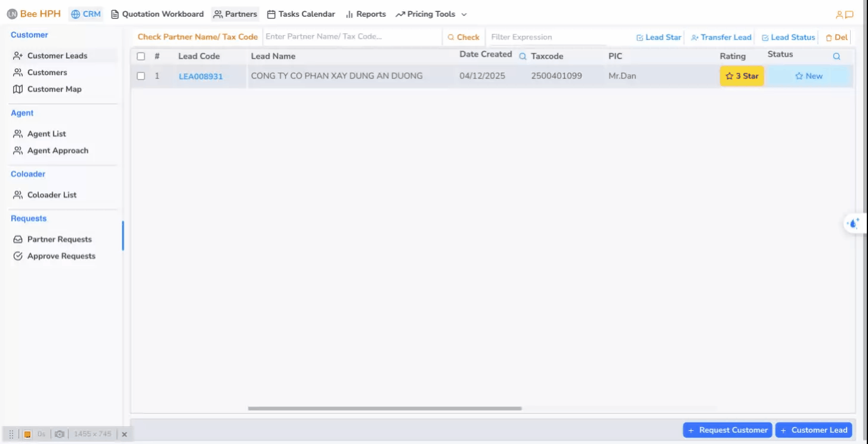
Task: Click search icon in Status column header
Action: coord(836,56)
